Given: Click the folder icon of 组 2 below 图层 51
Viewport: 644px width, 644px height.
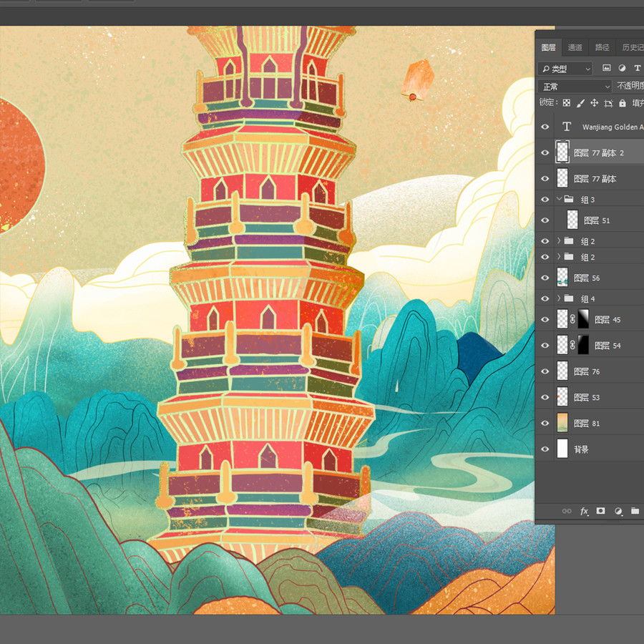Looking at the screenshot, I should click(x=569, y=240).
